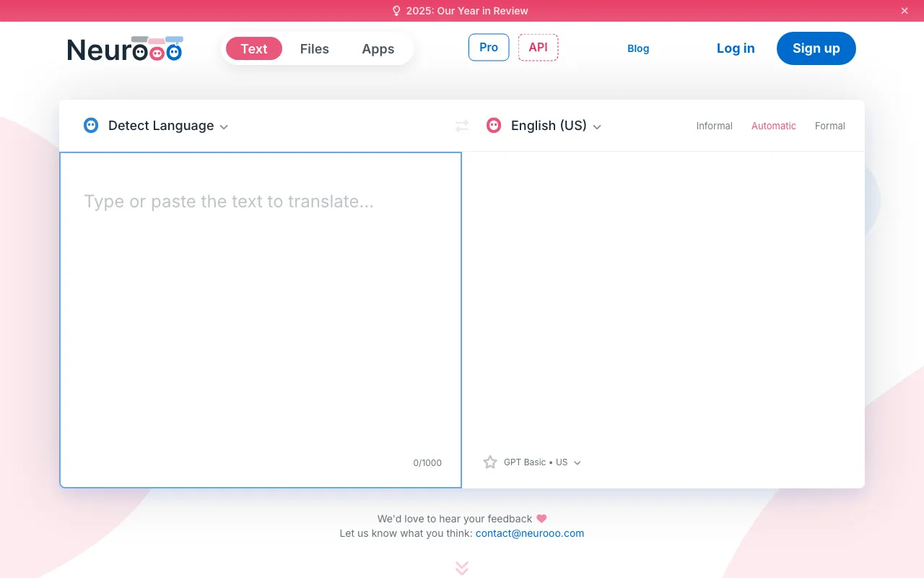Open the GPT Basic • US model dropdown
This screenshot has width=924, height=578.
542,462
